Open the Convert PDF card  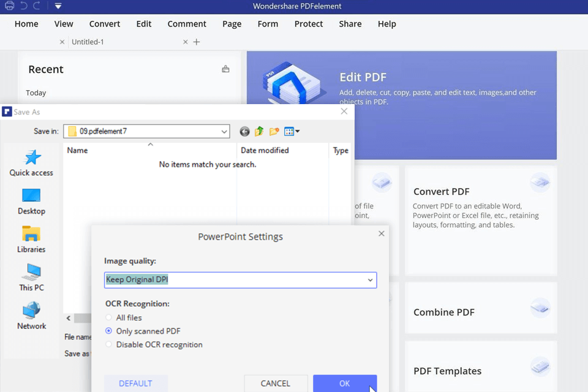[481, 221]
